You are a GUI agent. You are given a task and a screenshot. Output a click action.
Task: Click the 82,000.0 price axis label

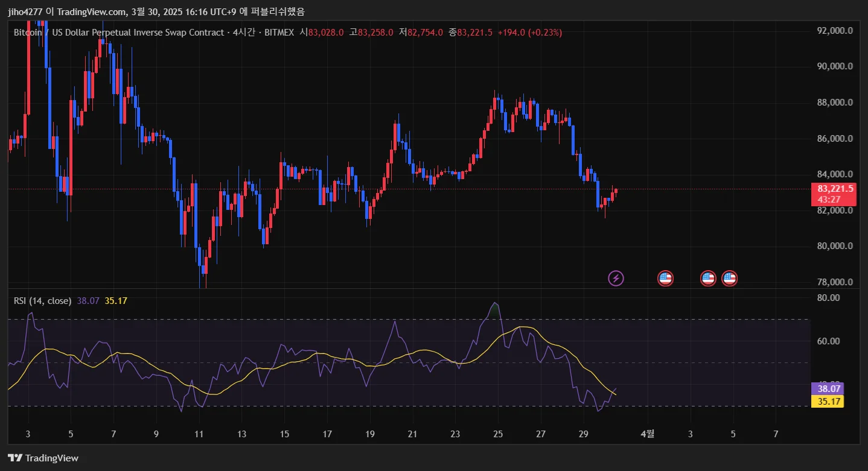point(835,210)
